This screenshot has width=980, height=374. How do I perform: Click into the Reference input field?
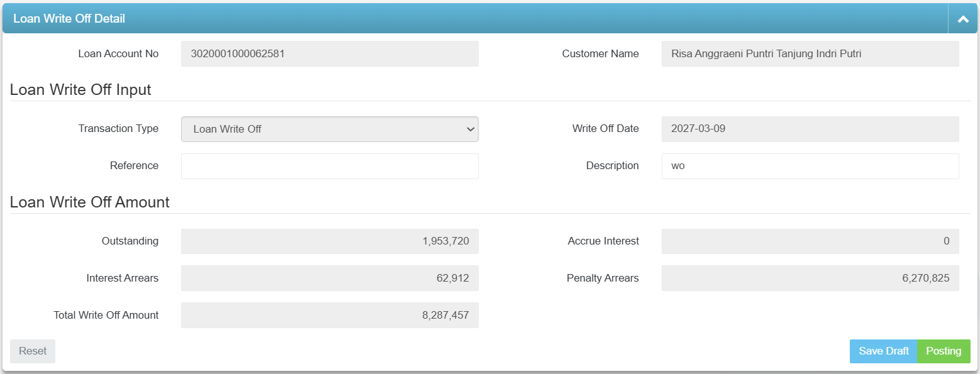pyautogui.click(x=330, y=165)
